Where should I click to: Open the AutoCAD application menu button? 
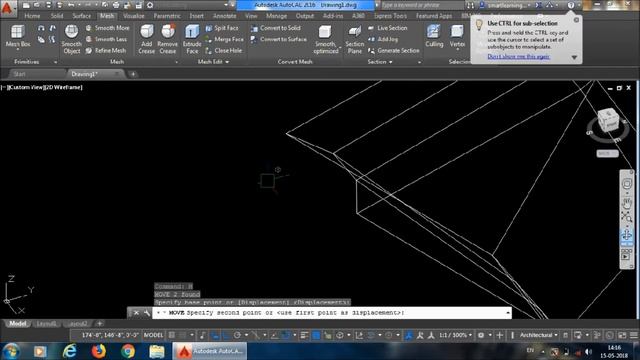click(x=8, y=8)
